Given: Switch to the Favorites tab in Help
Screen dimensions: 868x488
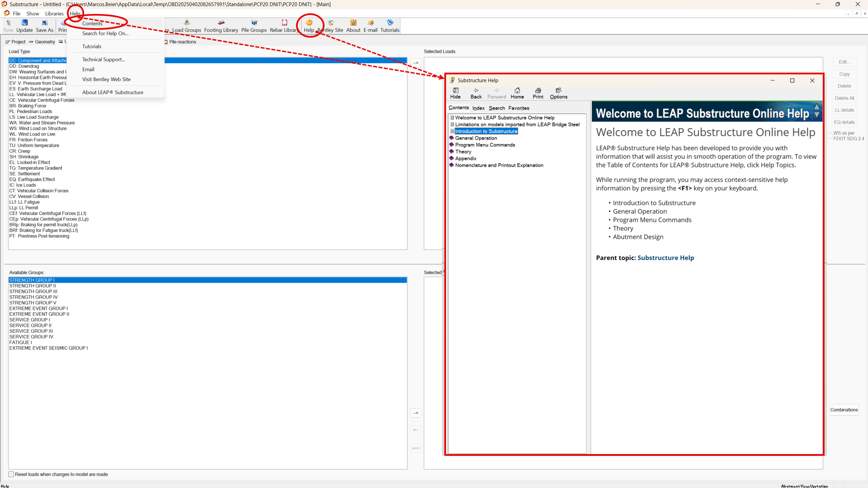Looking at the screenshot, I should [x=519, y=108].
